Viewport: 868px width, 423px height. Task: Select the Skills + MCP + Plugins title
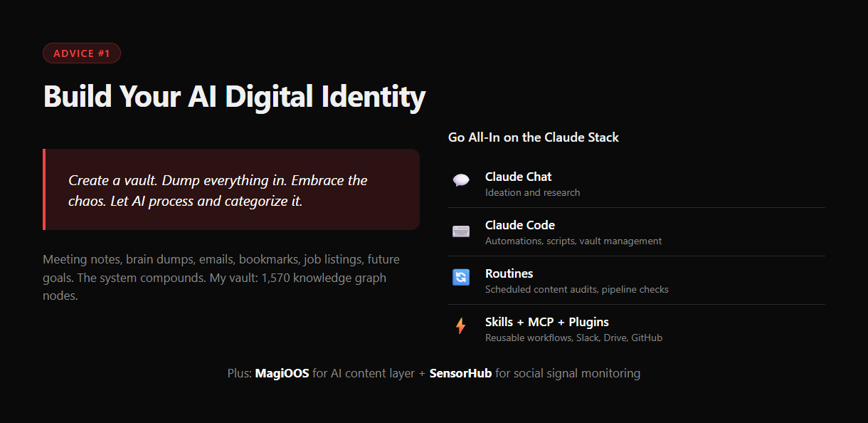547,322
